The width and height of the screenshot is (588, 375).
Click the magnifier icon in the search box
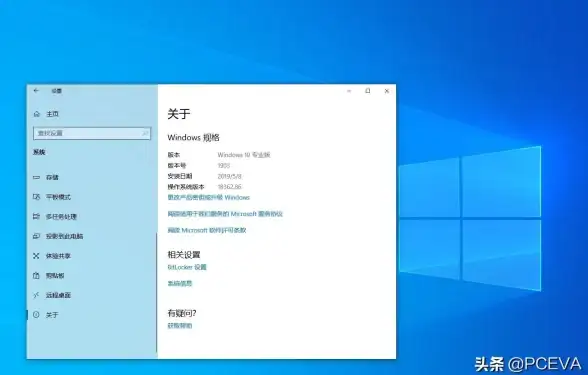[145, 133]
